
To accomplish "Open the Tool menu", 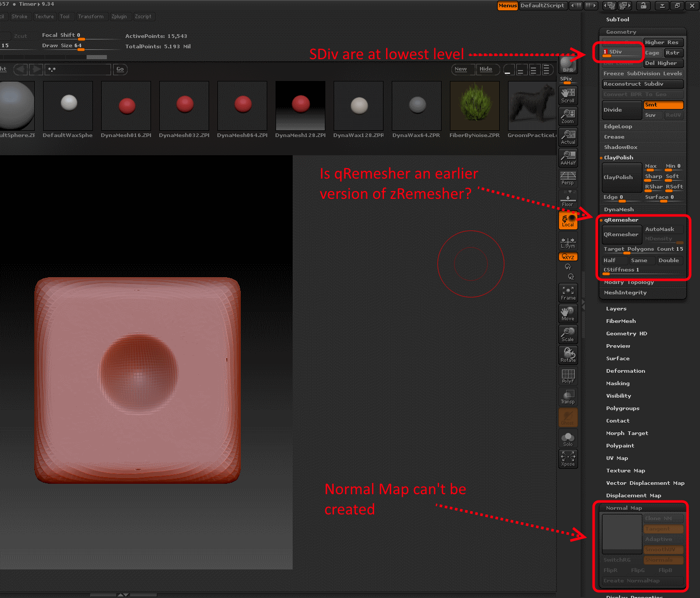I will pyautogui.click(x=65, y=17).
